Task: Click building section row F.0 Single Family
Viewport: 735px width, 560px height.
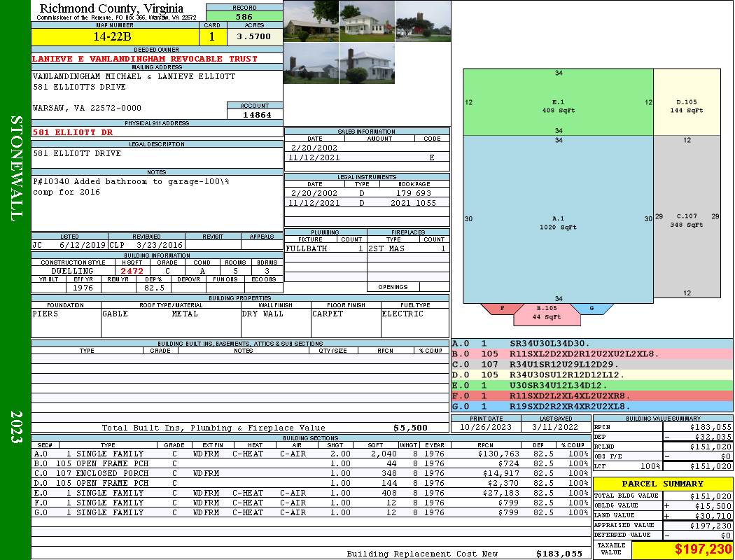Action: pyautogui.click(x=311, y=503)
